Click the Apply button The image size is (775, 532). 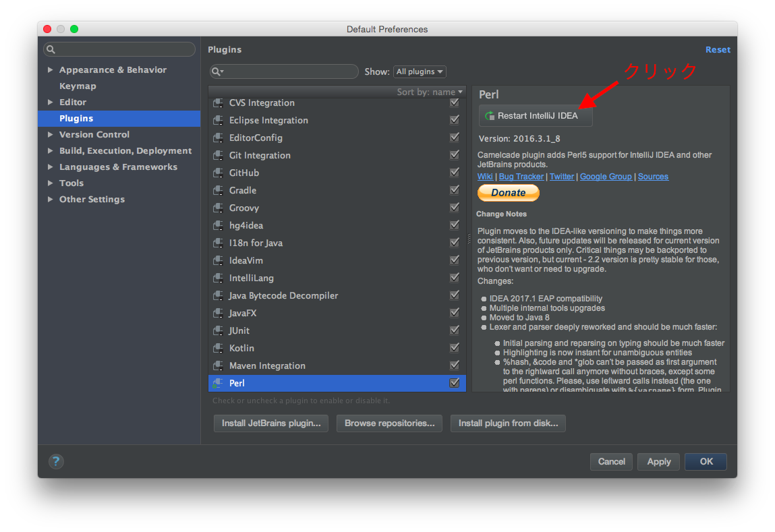click(x=659, y=461)
